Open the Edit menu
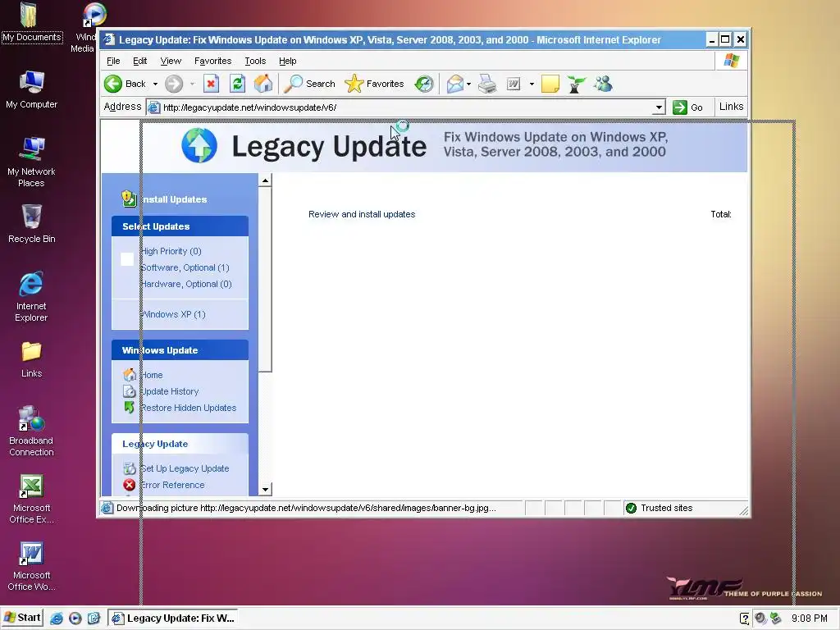Viewport: 840px width, 630px height. [x=139, y=61]
